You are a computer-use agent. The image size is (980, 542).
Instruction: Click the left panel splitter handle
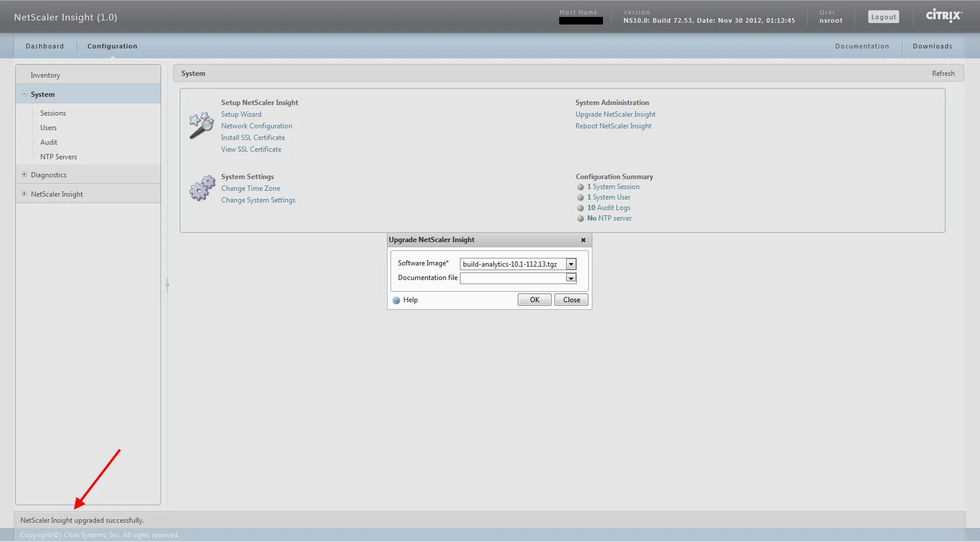[x=167, y=285]
